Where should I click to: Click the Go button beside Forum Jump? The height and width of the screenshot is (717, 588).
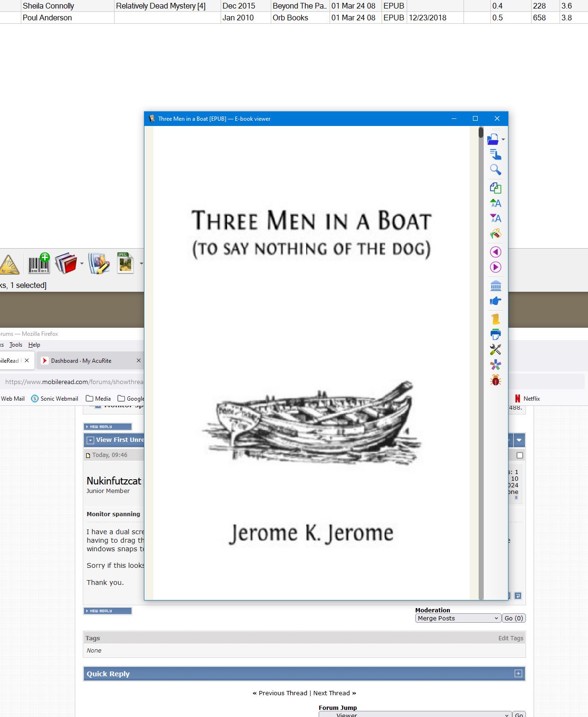[519, 715]
